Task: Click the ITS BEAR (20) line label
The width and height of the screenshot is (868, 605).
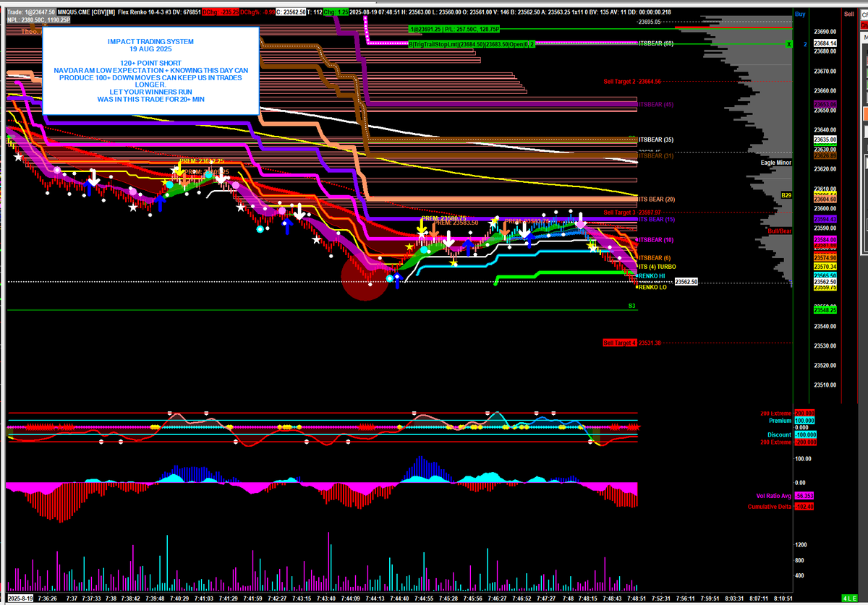Action: point(657,199)
